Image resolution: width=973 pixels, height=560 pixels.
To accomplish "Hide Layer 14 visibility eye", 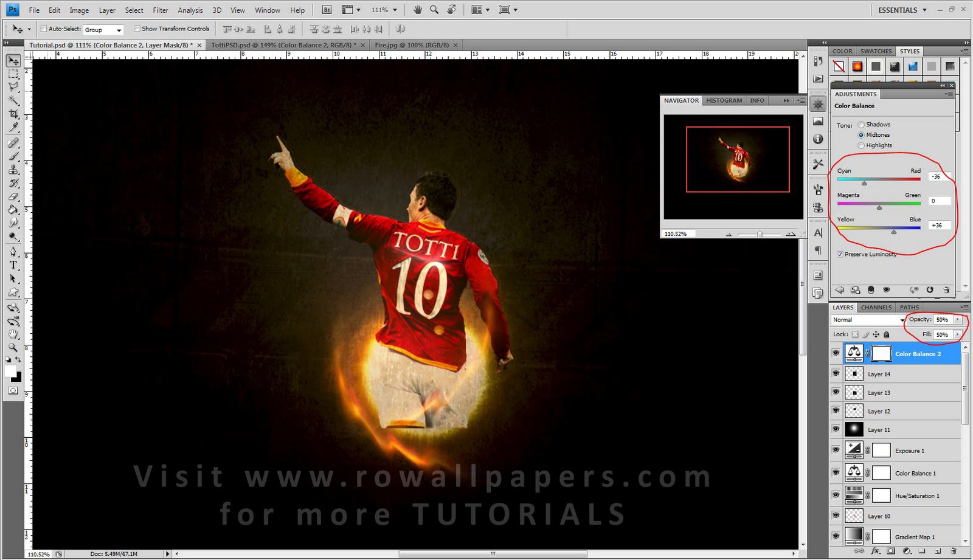I will point(836,373).
